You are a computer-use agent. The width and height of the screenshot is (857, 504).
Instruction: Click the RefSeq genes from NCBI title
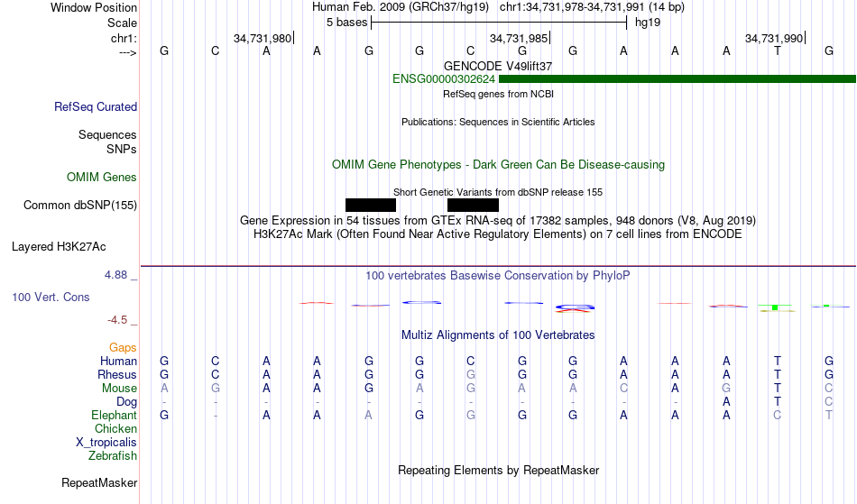[x=498, y=94]
